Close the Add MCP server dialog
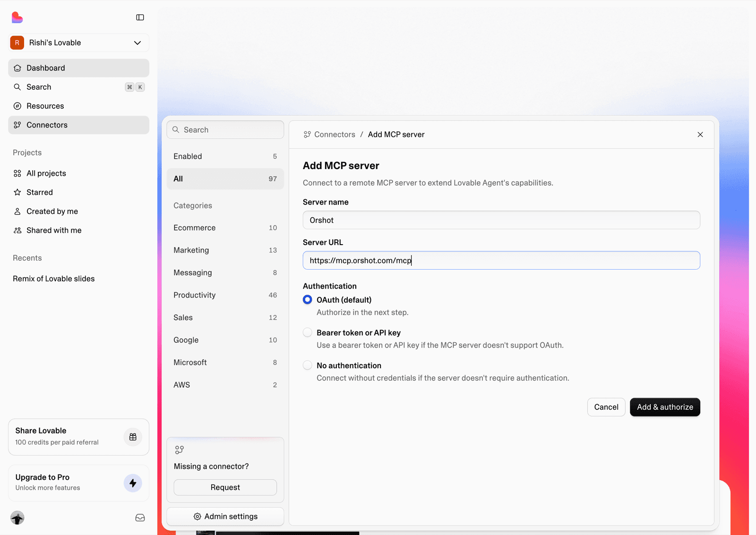 pos(700,135)
